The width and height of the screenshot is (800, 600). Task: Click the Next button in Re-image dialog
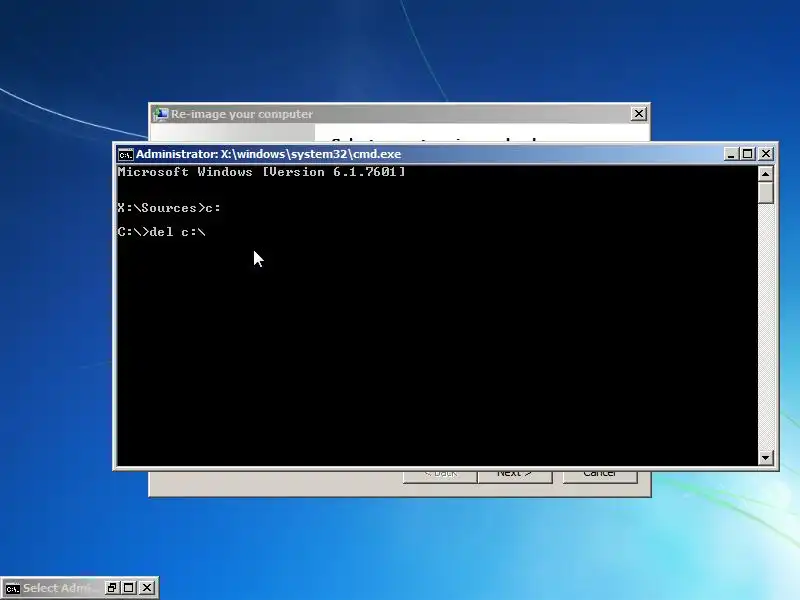tap(515, 476)
